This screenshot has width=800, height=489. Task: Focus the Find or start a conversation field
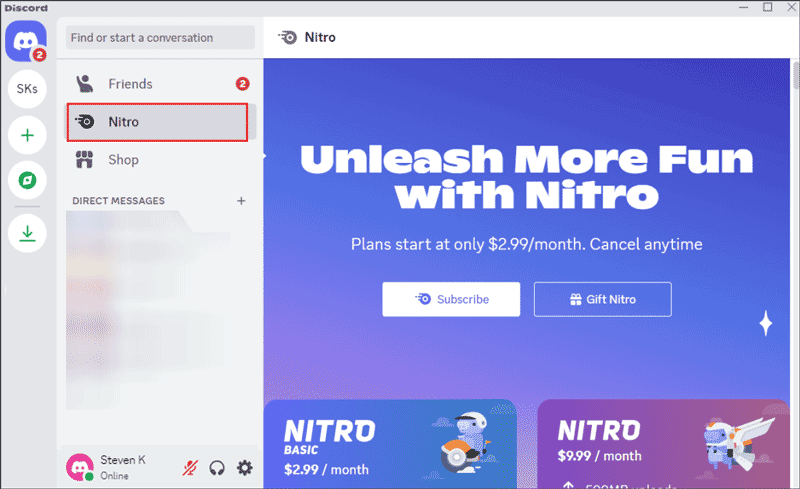tap(160, 38)
